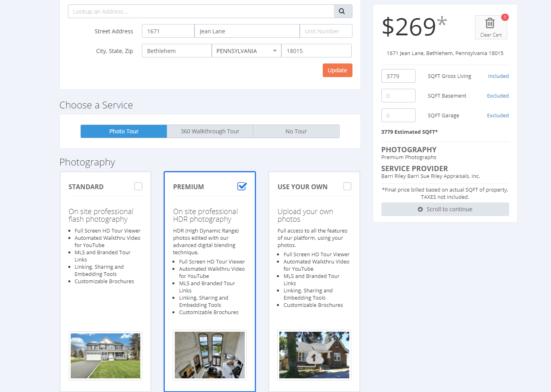Click the Barri Riley service provider name

pos(430,176)
